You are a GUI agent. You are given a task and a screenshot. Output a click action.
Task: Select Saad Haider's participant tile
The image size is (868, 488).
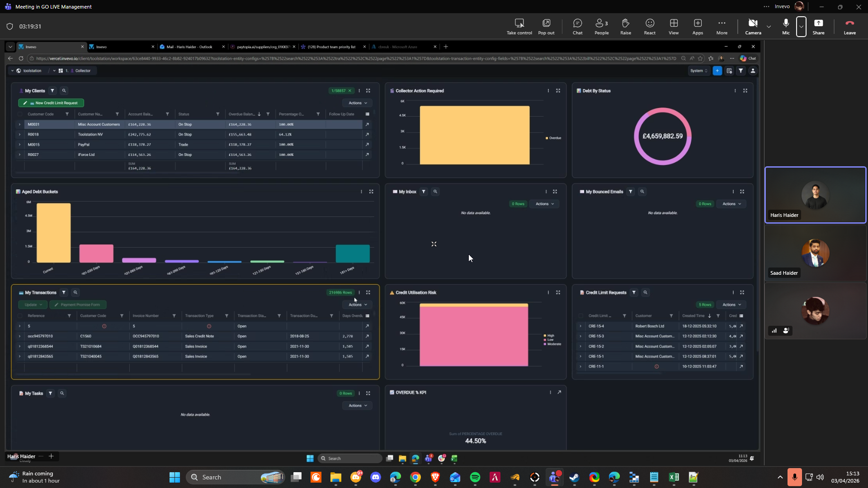(x=815, y=253)
